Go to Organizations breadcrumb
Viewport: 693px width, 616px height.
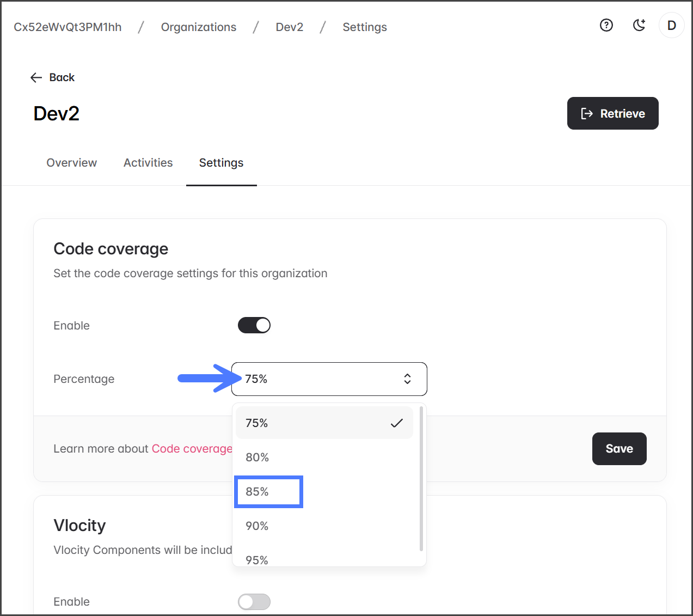[x=199, y=27]
